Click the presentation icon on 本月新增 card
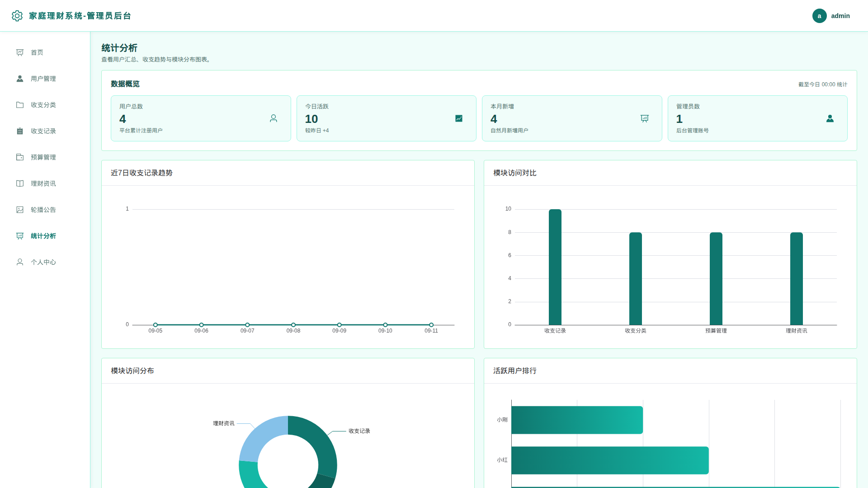This screenshot has width=868, height=488. (x=645, y=118)
